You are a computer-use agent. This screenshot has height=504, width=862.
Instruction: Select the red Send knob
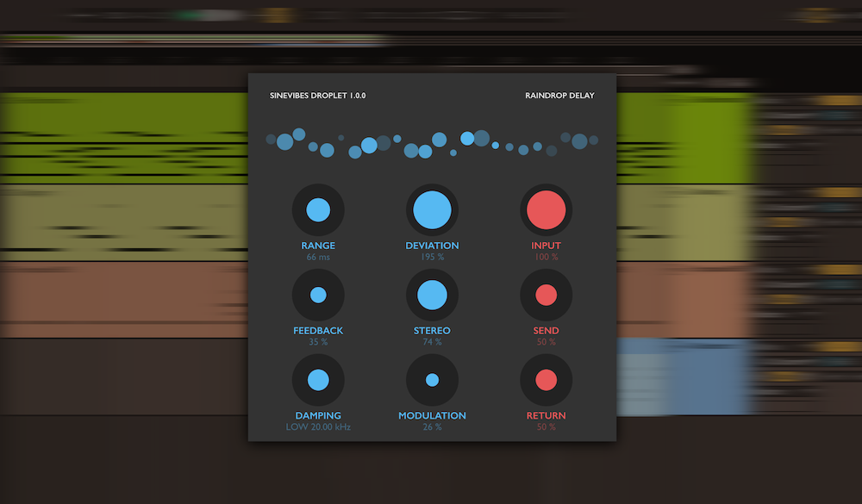(x=546, y=296)
